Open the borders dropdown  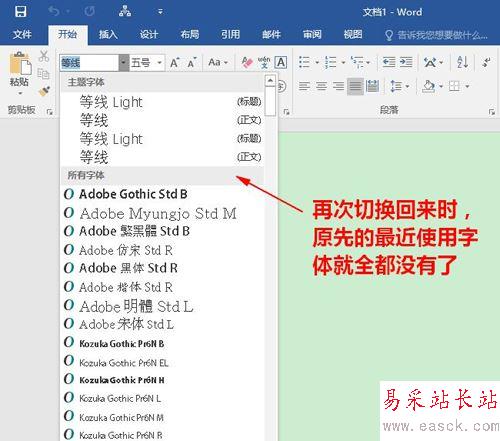coord(467,87)
